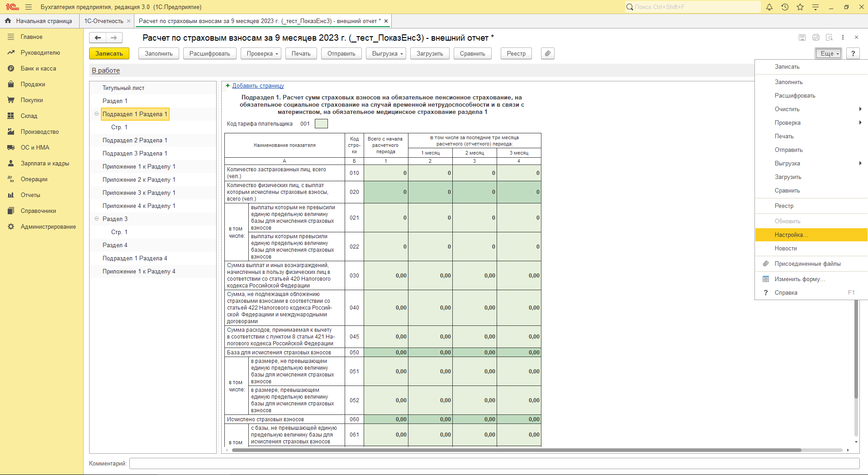Open Справка from the menu

(x=811, y=293)
